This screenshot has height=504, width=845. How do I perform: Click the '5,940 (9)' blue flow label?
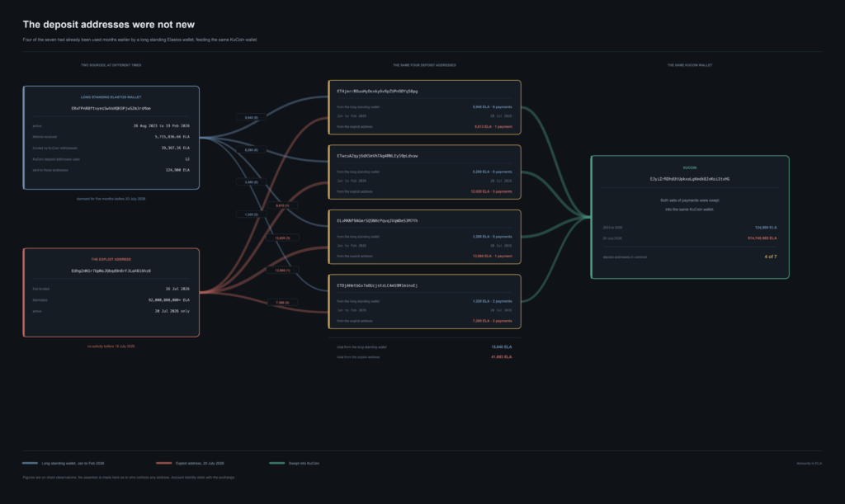251,117
